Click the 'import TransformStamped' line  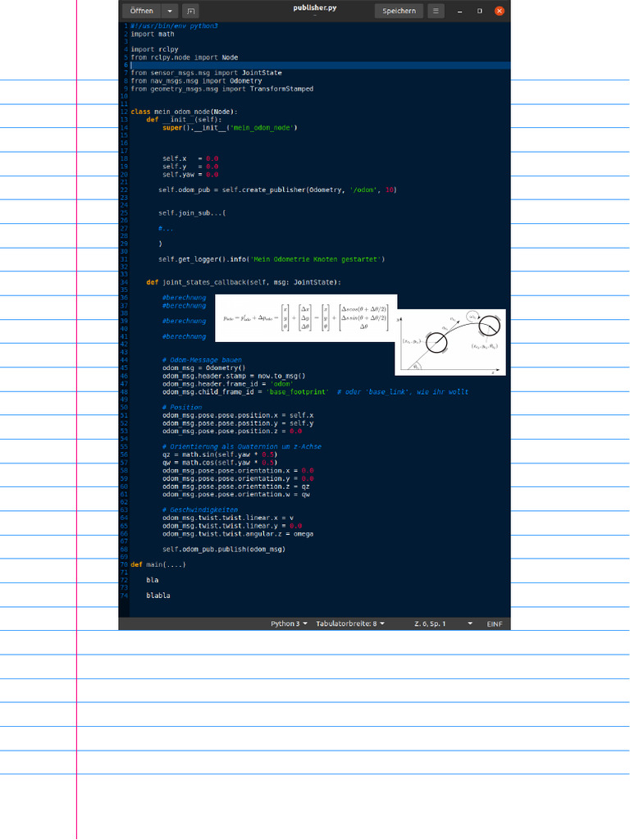click(x=221, y=89)
